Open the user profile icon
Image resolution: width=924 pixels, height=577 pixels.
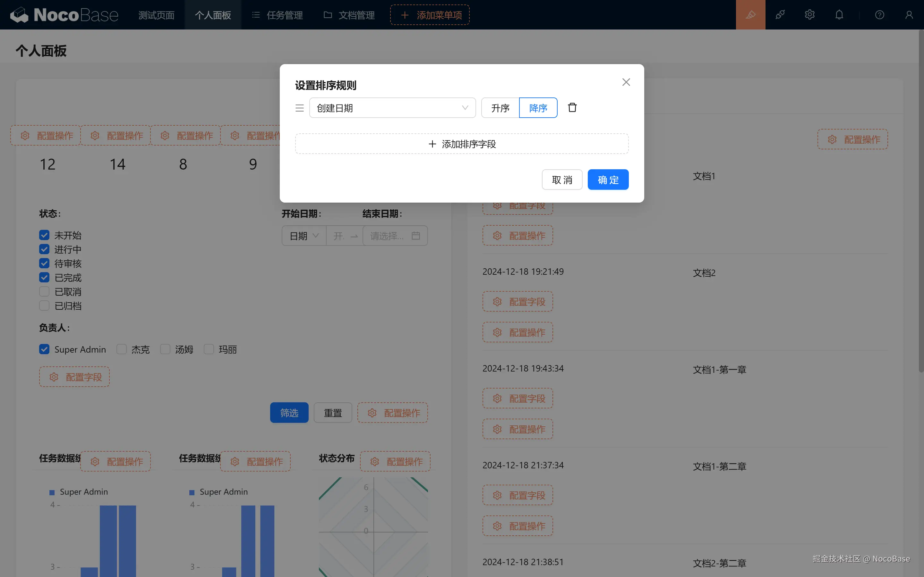pos(909,15)
